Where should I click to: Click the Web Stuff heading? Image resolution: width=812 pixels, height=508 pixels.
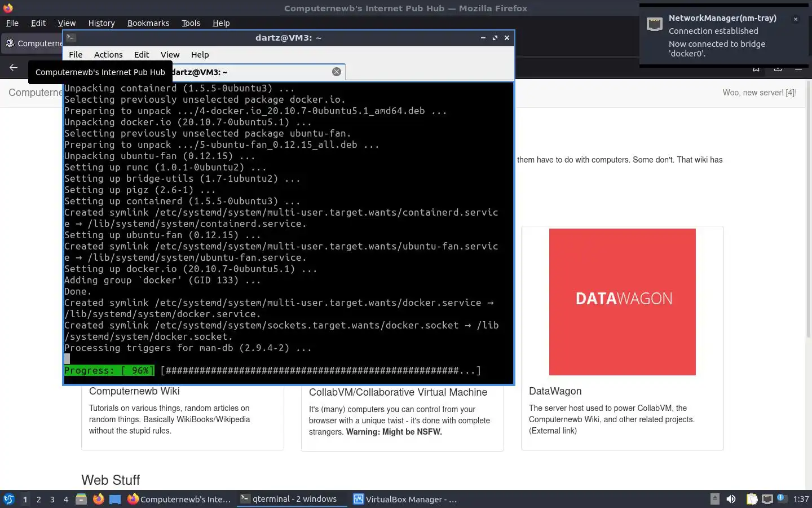[x=111, y=480]
